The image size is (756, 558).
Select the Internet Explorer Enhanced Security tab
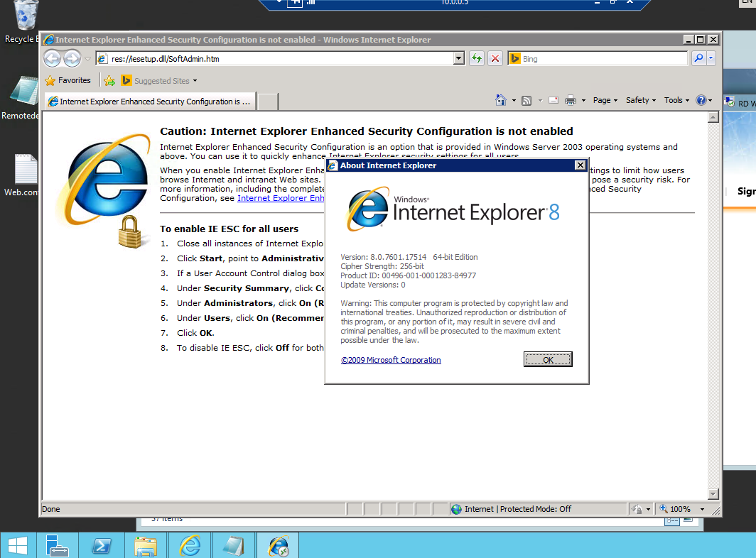(149, 102)
